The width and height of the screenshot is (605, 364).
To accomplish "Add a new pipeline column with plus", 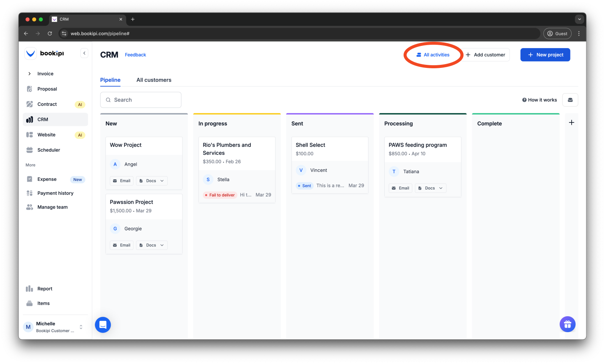I will pyautogui.click(x=572, y=123).
